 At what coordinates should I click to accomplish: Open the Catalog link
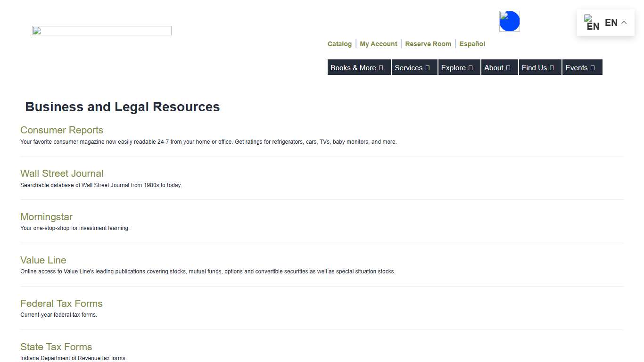tap(339, 44)
